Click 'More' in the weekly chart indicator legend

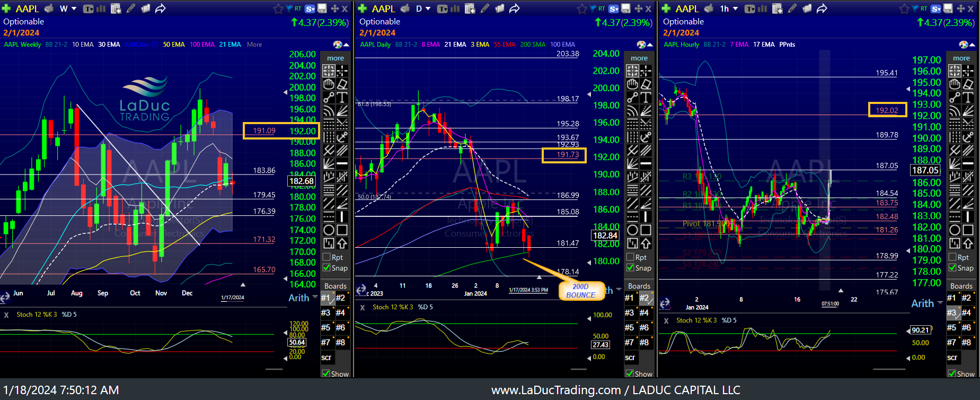(x=254, y=45)
